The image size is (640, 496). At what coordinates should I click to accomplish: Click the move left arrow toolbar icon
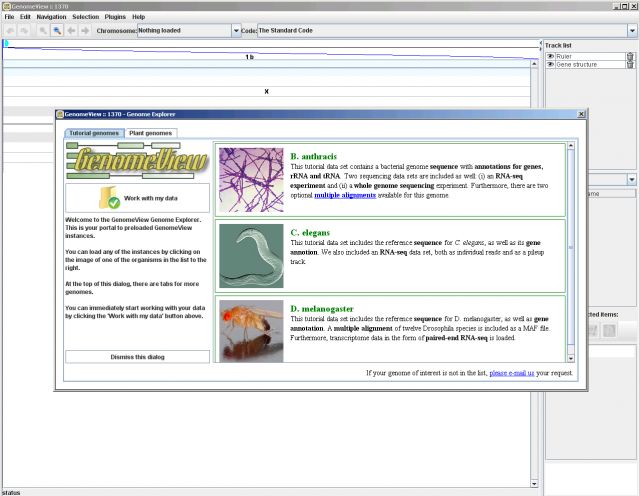point(71,31)
